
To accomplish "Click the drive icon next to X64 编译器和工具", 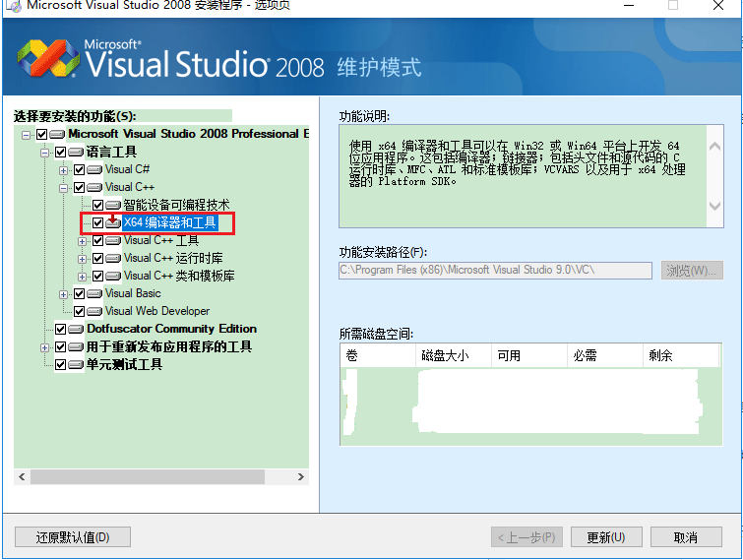I will (113, 222).
